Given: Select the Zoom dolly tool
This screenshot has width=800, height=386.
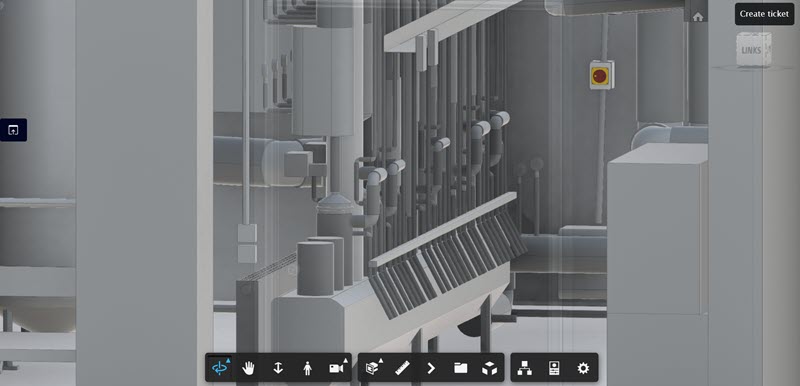Looking at the screenshot, I should 278,368.
